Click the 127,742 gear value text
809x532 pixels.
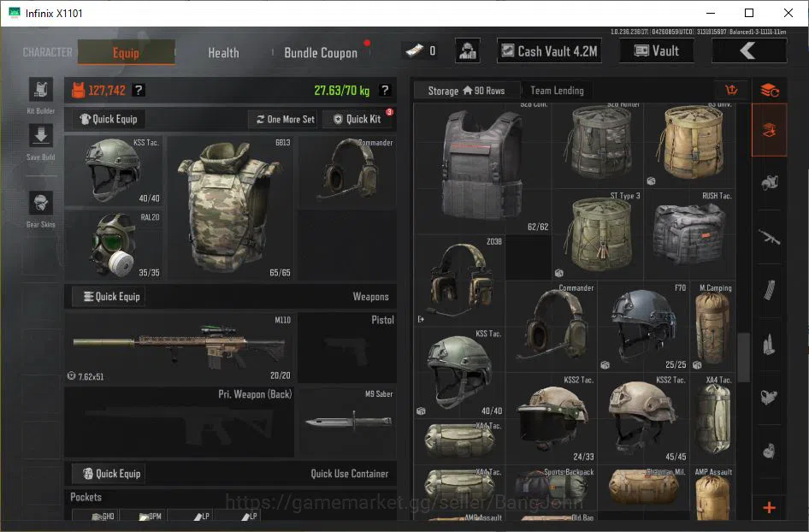(x=107, y=91)
